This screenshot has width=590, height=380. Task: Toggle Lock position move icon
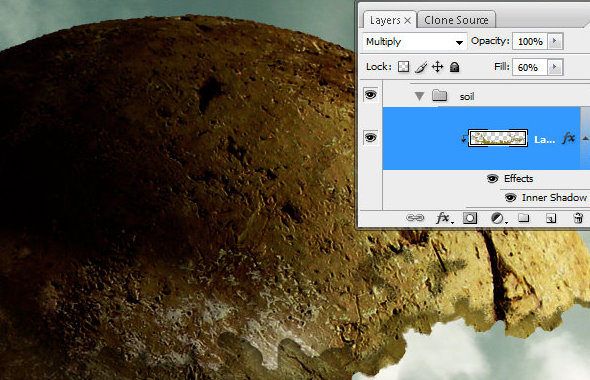(x=437, y=67)
